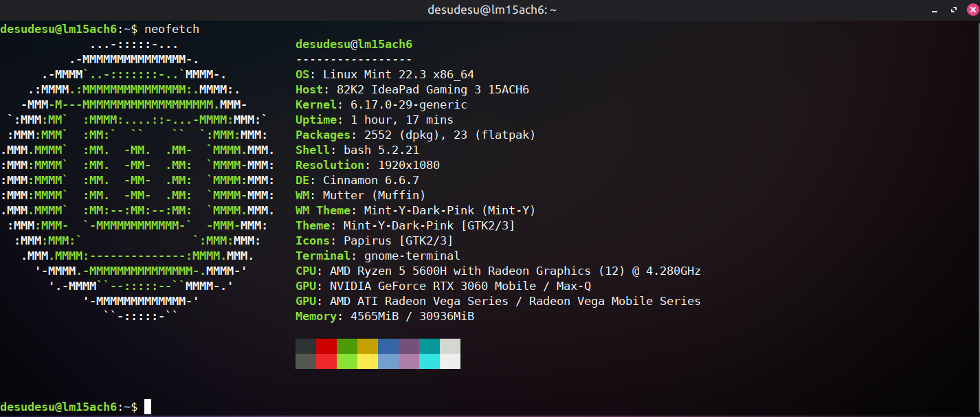
Task: Click the dark teal color block
Action: coord(430,346)
